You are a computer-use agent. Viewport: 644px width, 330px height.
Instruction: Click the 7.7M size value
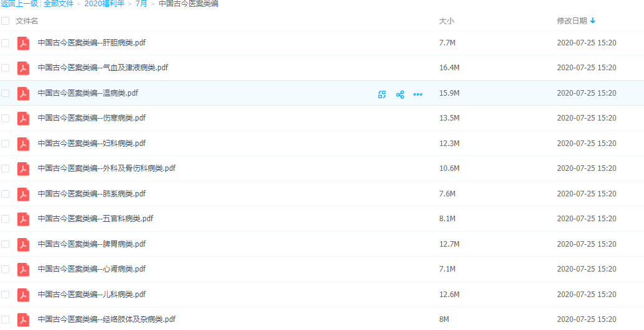447,43
